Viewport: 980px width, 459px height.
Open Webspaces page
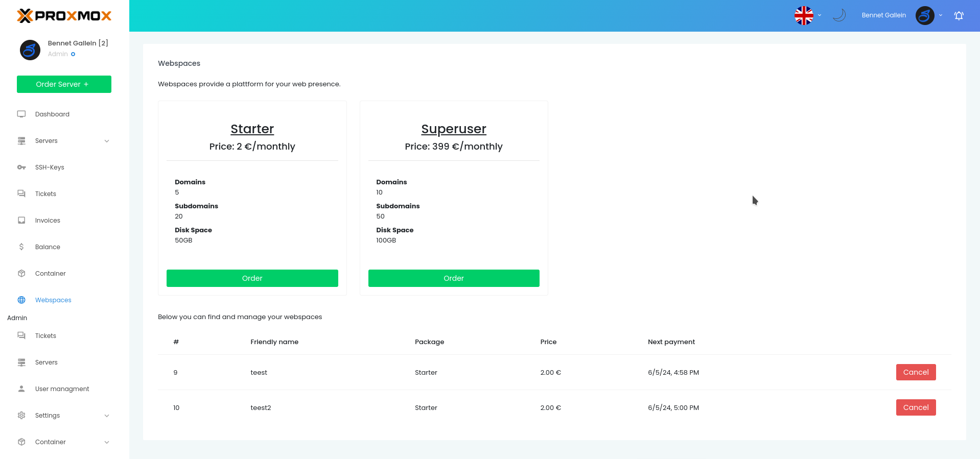[x=53, y=300]
